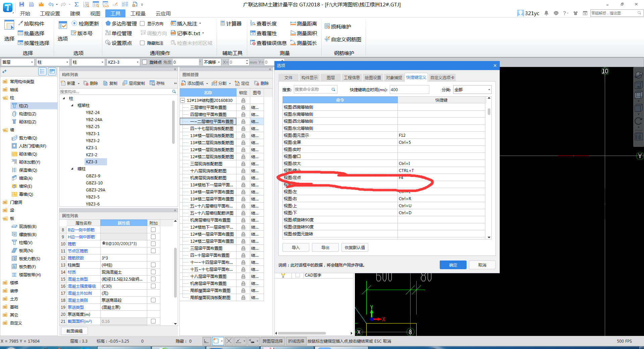644x349 pixels.
Task: Click 查看错误信息 view error info
Action: coord(268,43)
